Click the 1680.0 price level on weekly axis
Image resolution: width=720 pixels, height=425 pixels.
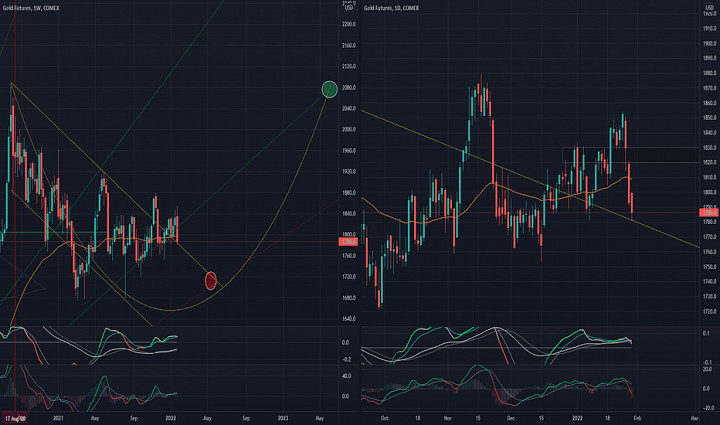pos(349,298)
